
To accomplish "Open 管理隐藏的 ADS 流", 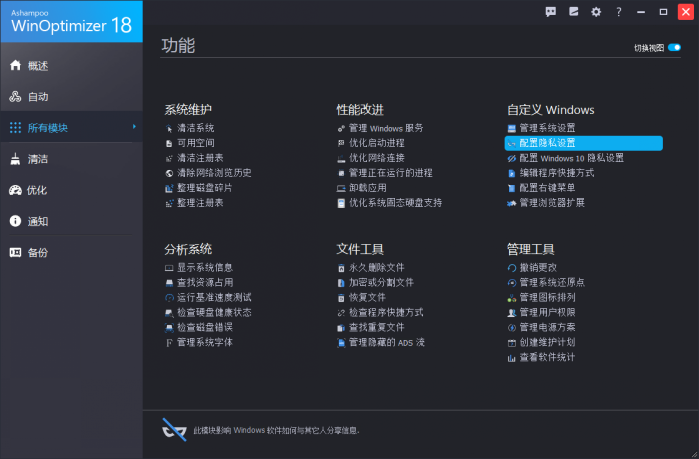I will pos(387,342).
